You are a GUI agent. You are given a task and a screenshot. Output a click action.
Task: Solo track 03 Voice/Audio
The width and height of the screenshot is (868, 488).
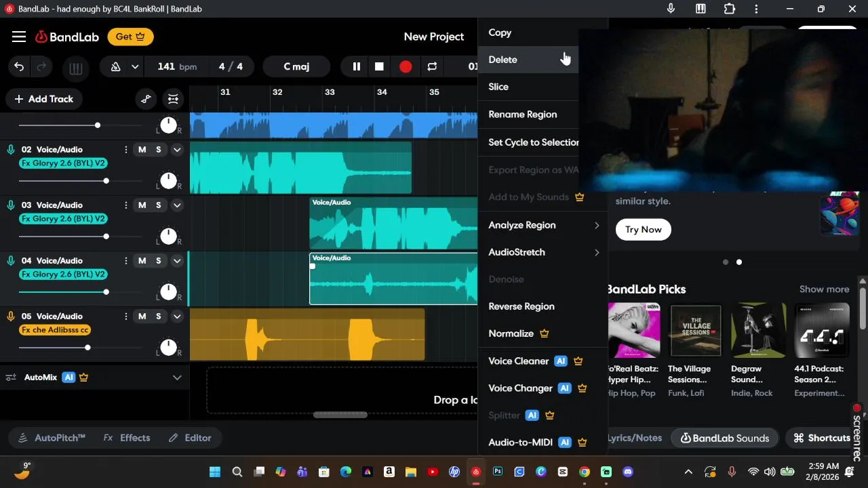(159, 205)
